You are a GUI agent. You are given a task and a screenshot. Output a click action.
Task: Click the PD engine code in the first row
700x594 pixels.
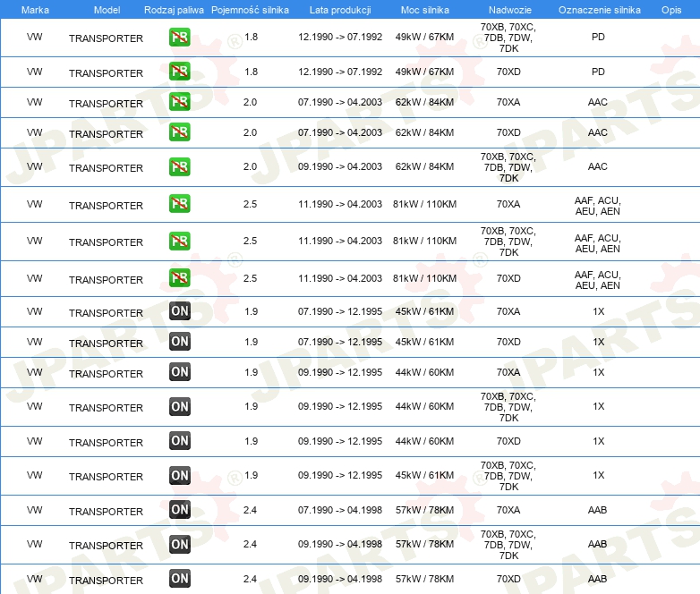point(597,38)
